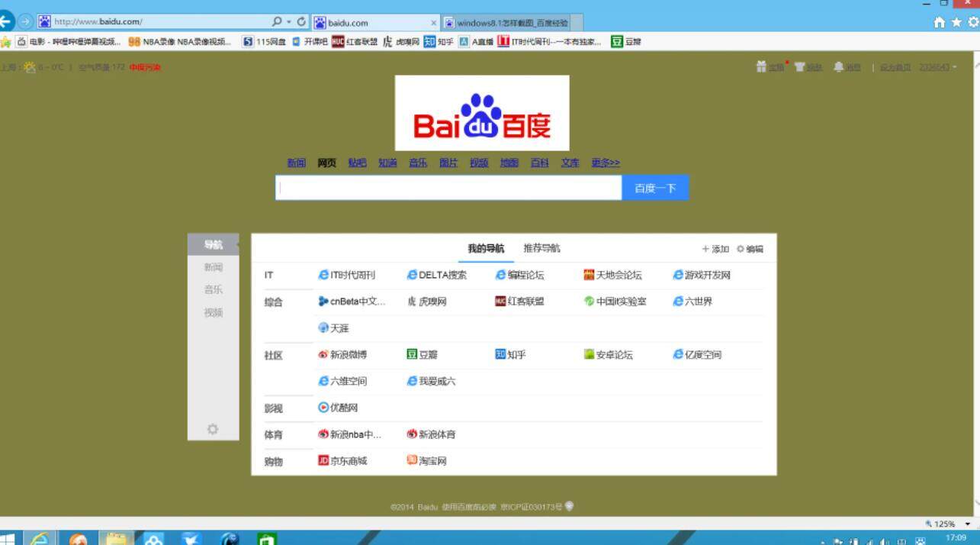Open the A直播 bookmark

pos(476,42)
